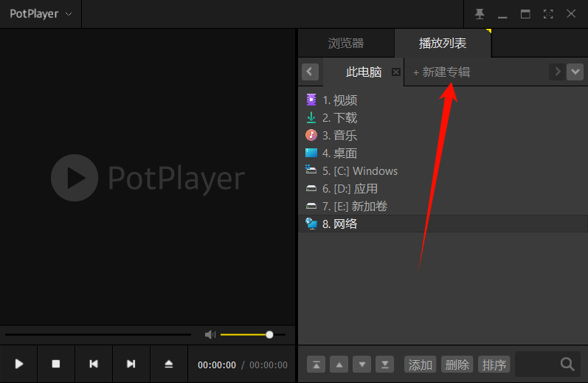588x383 pixels.
Task: Move selected item down one
Action: (362, 365)
